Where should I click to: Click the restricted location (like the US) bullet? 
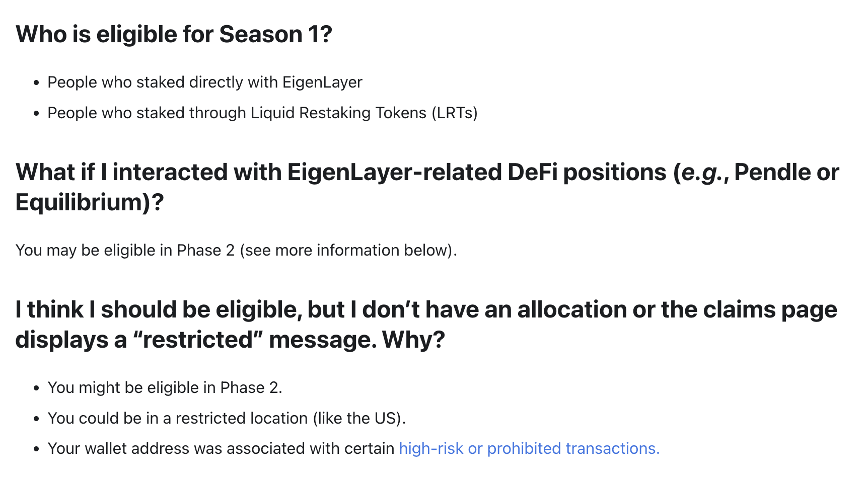coord(227,418)
